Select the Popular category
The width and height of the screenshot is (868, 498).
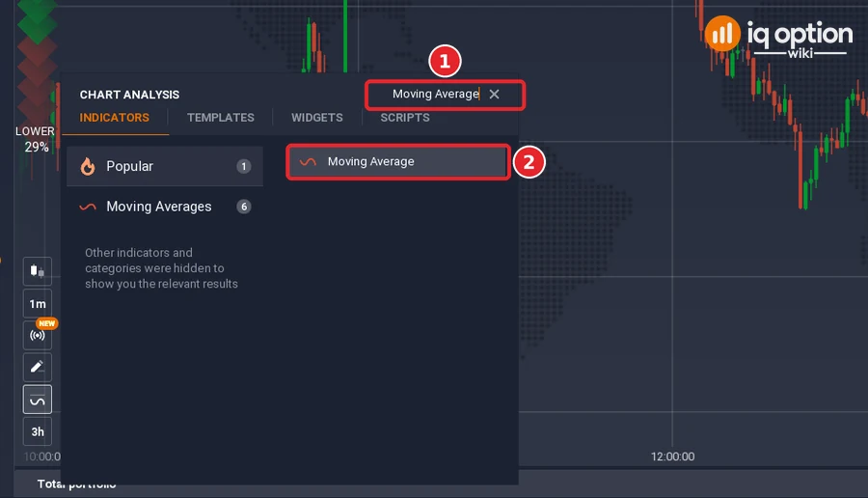click(x=164, y=166)
